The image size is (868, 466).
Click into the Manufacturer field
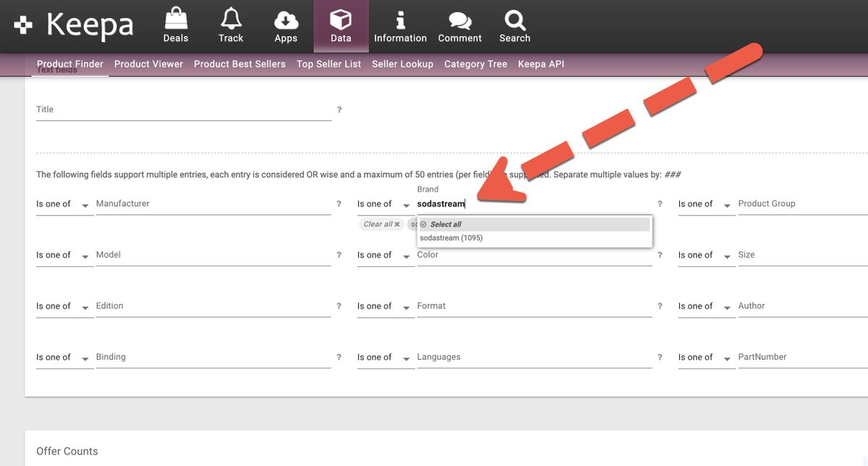(213, 205)
